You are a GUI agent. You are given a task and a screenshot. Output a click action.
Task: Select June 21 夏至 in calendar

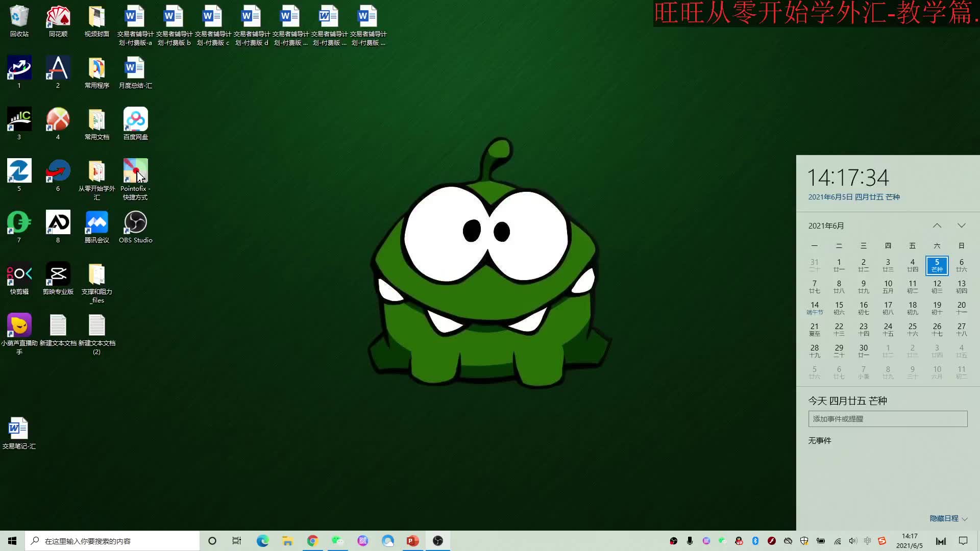pos(815,330)
